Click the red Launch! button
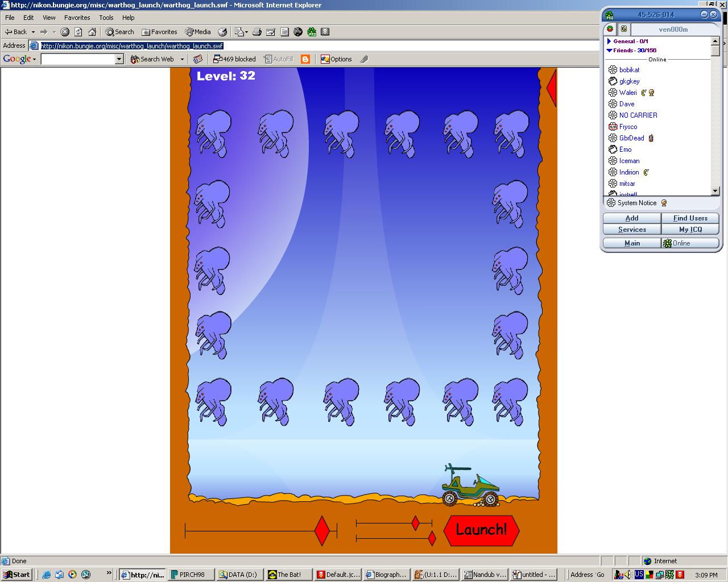The height and width of the screenshot is (582, 728). point(481,530)
